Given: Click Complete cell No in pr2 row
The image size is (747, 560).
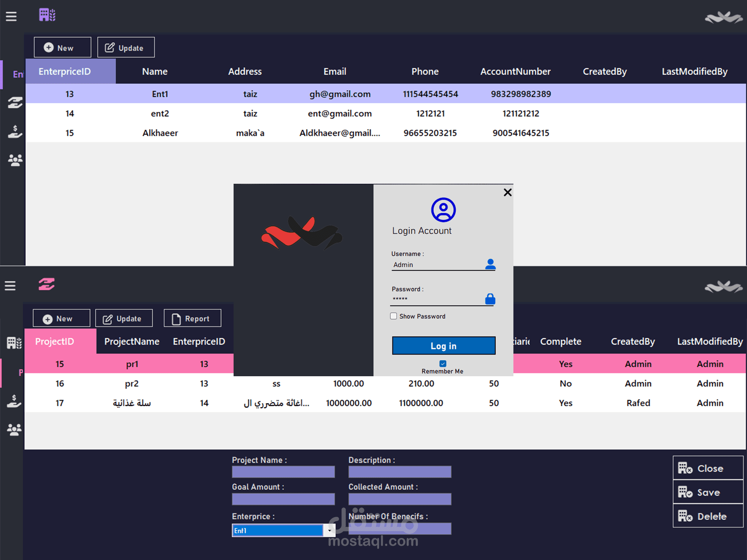Looking at the screenshot, I should 566,383.
